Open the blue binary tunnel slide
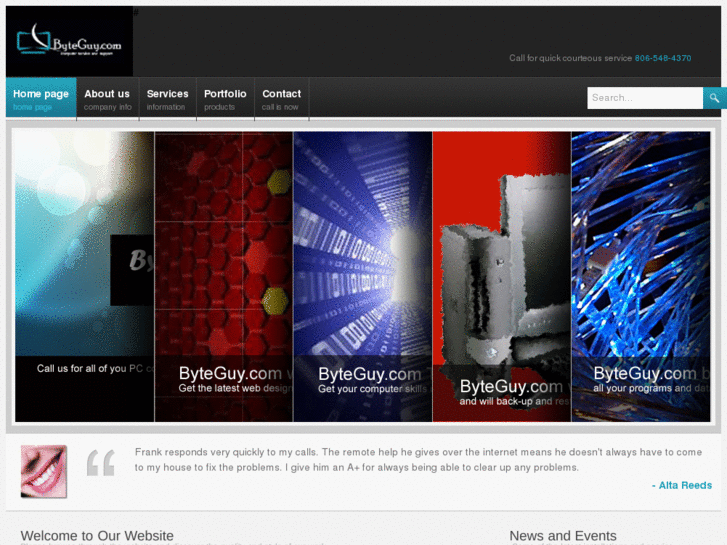This screenshot has width=727, height=545. (x=363, y=276)
